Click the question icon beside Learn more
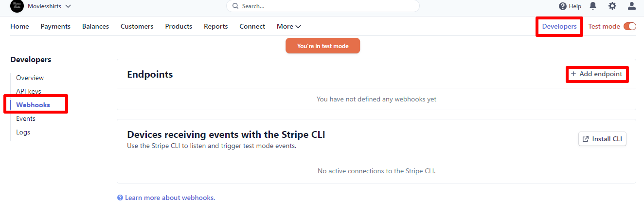Viewport: 644px width, 215px height. click(120, 198)
